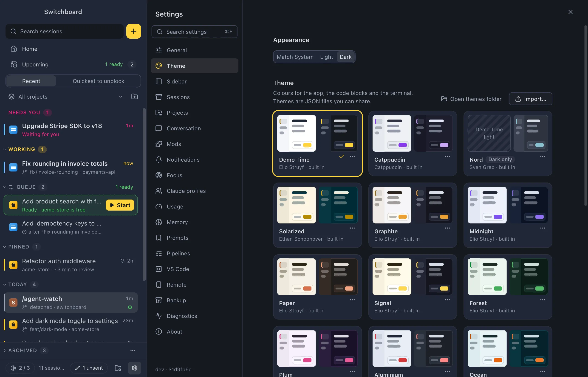Open Sidebar settings page

click(195, 81)
